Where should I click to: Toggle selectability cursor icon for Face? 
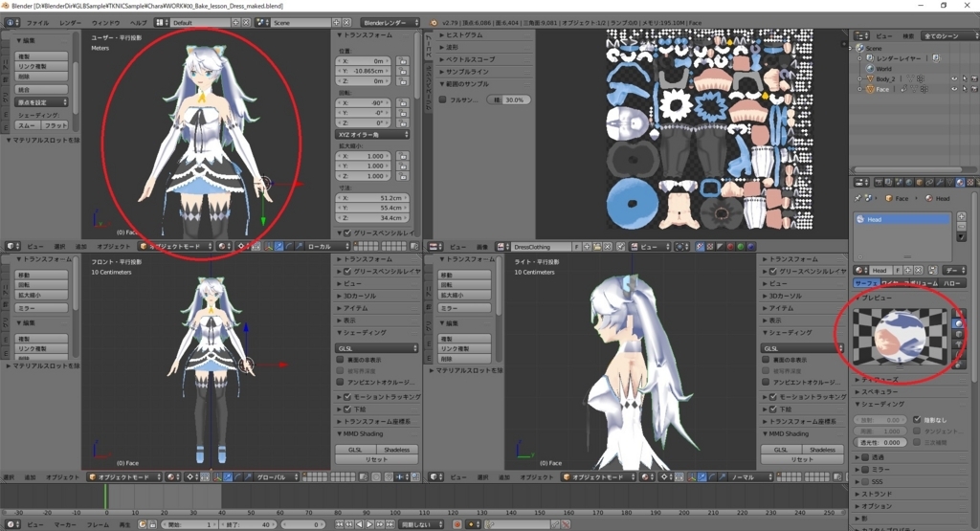965,89
